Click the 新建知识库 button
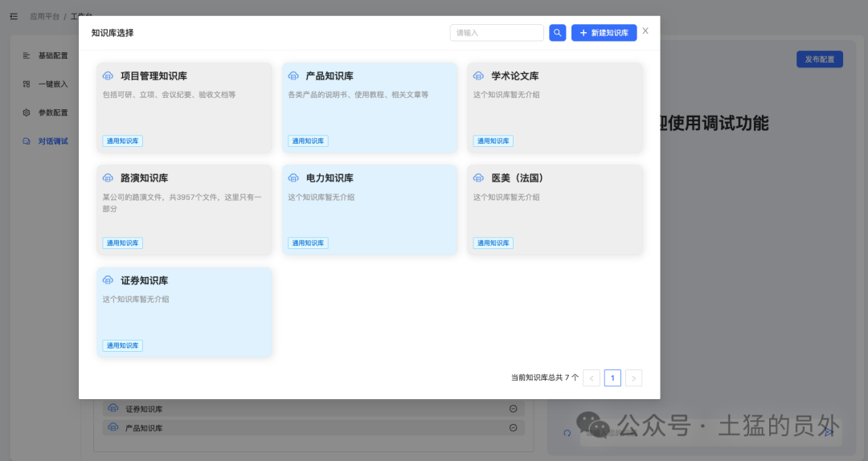The image size is (868, 461). [x=604, y=33]
